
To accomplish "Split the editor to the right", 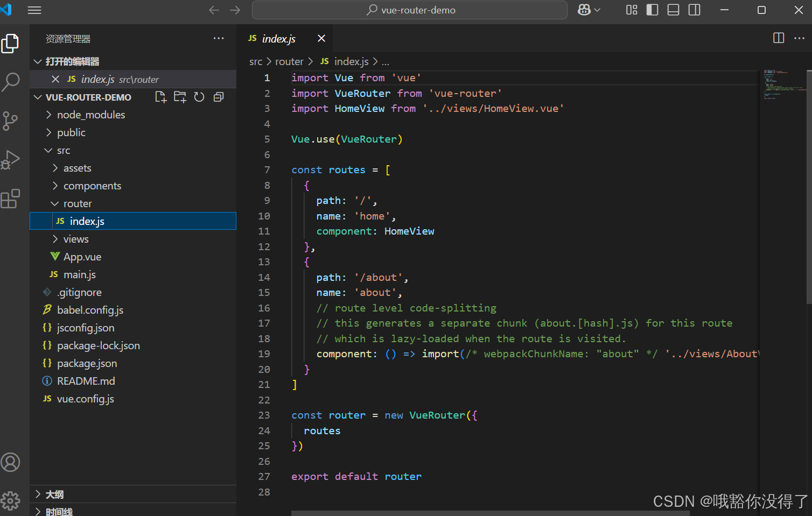I will (x=779, y=38).
